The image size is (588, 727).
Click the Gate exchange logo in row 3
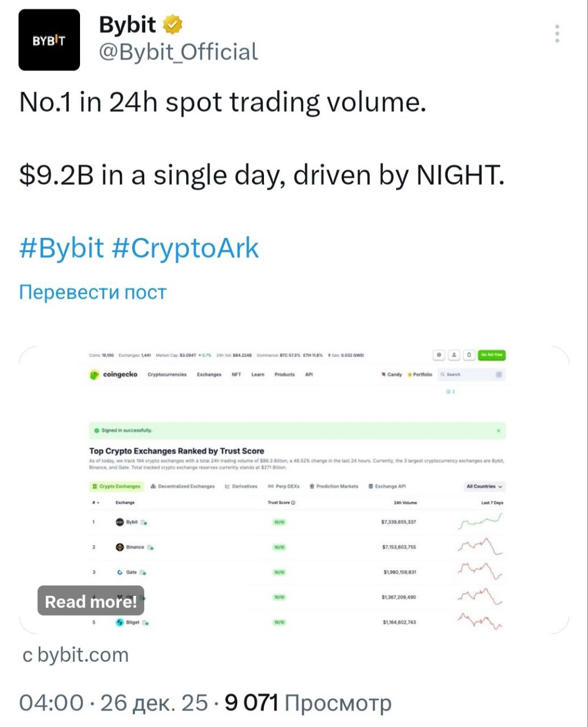coord(120,573)
